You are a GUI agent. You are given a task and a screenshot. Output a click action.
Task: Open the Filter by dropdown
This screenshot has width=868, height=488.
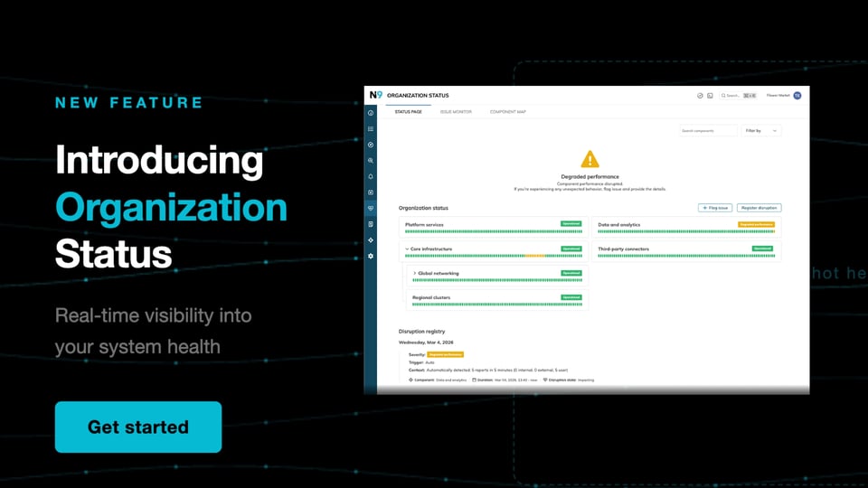(761, 131)
